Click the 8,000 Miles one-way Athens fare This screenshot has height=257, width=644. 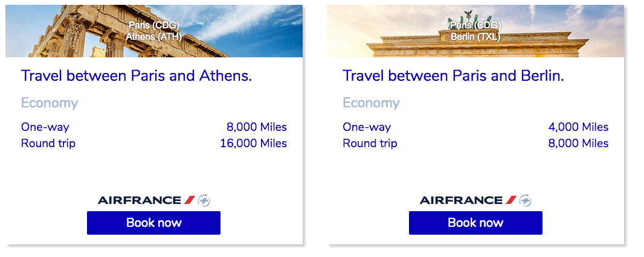[257, 127]
